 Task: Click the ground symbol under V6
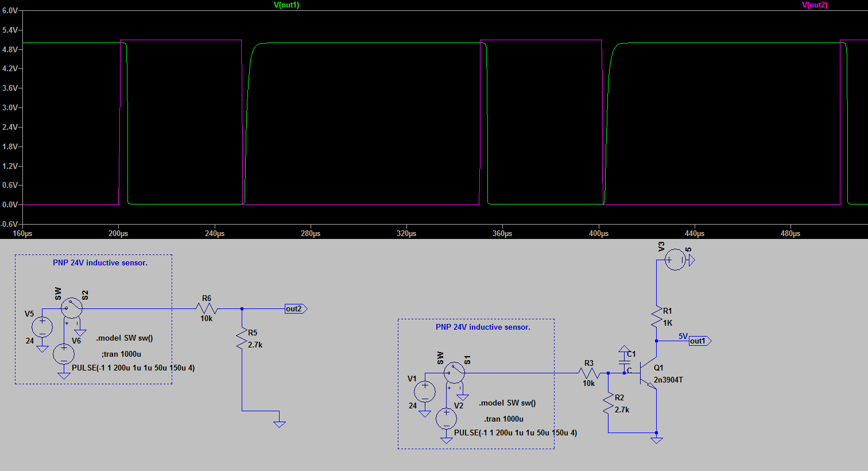pos(64,376)
